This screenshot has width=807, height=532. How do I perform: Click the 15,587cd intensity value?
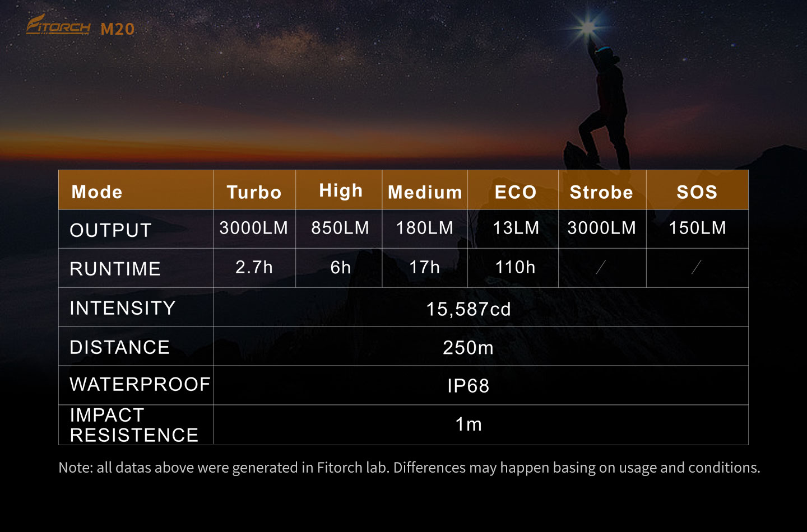click(469, 309)
